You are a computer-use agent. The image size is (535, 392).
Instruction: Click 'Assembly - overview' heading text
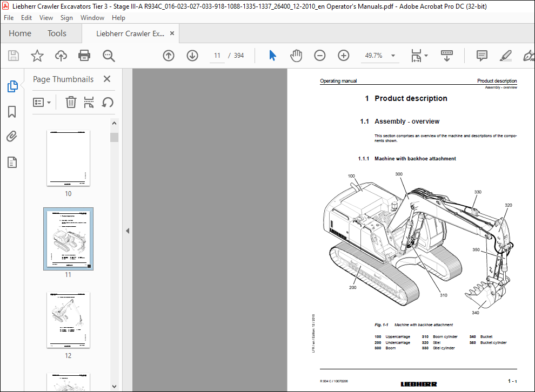[x=407, y=121]
